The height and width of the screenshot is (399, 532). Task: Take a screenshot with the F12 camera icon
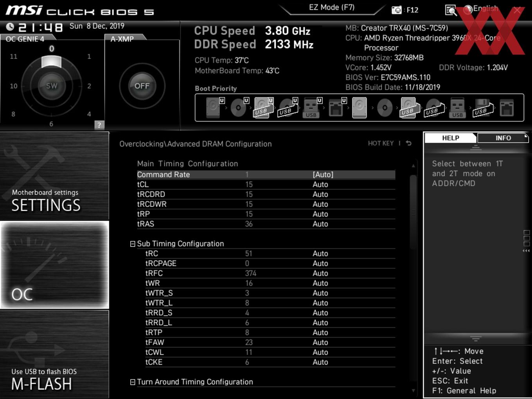397,10
